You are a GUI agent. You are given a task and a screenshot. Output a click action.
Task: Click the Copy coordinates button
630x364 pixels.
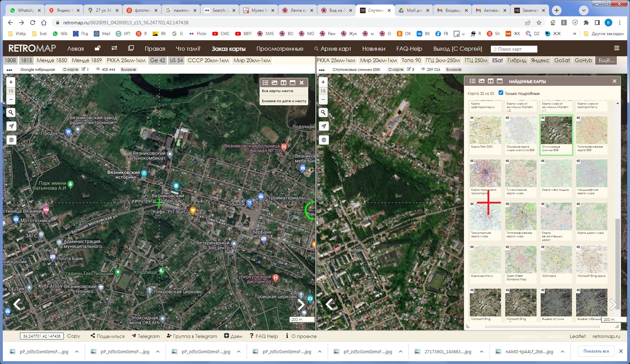click(73, 336)
